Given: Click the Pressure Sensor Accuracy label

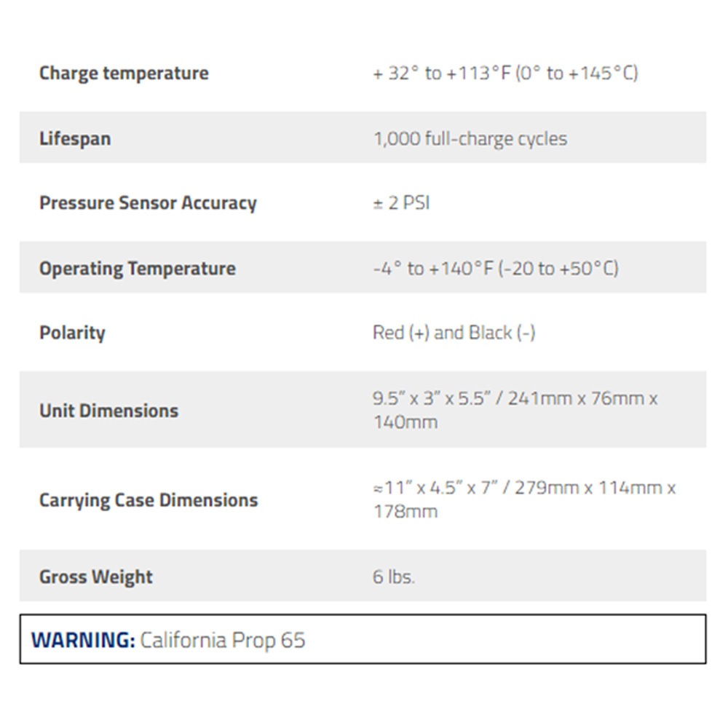Looking at the screenshot, I should (x=148, y=203).
